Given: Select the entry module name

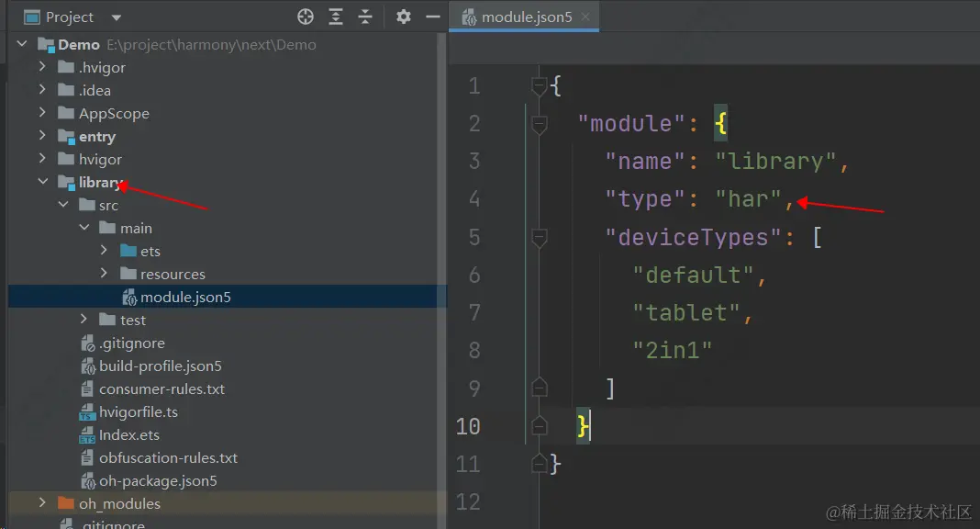Looking at the screenshot, I should pyautogui.click(x=97, y=136).
